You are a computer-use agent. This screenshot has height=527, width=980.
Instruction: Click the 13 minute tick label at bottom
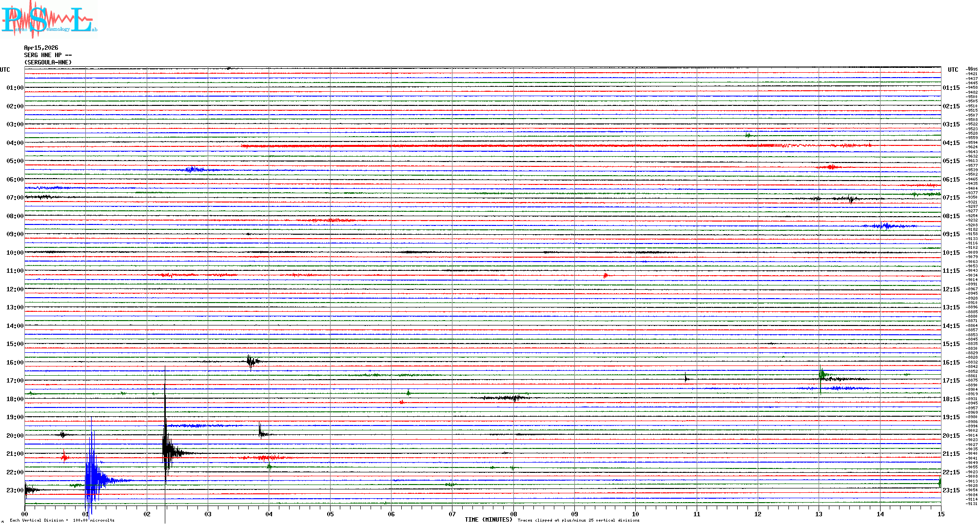point(819,514)
